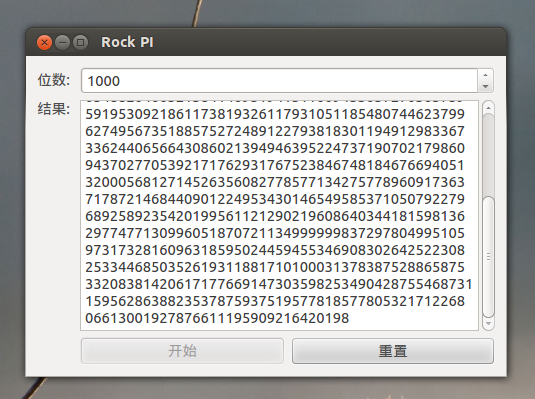
Task: Click the results scrollbar down arrow
Action: [x=488, y=323]
